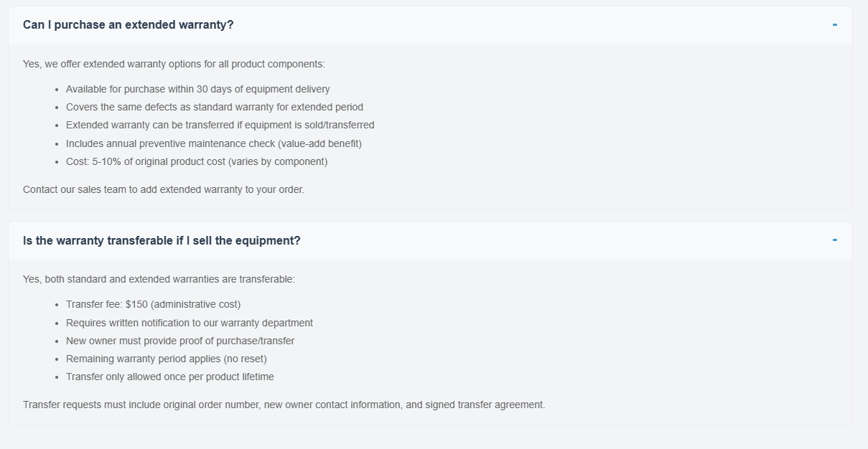868x449 pixels.
Task: Click the "Requires written notification" bullet
Action: pyautogui.click(x=189, y=323)
